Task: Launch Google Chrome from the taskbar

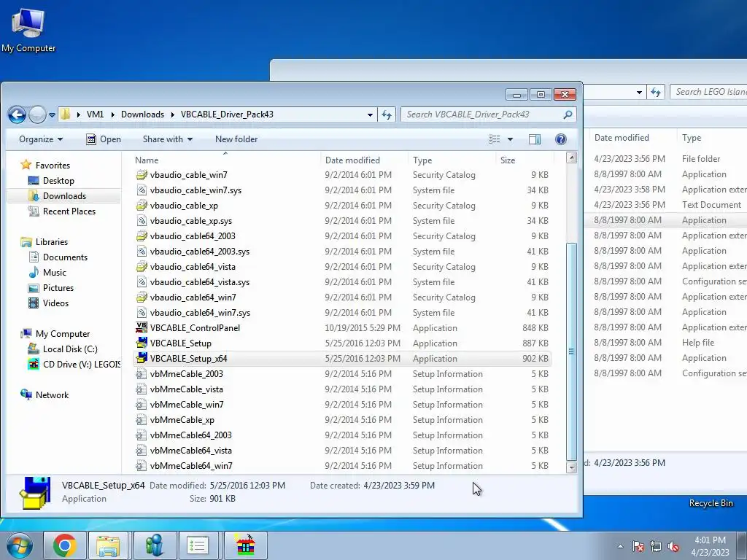Action: point(65,545)
